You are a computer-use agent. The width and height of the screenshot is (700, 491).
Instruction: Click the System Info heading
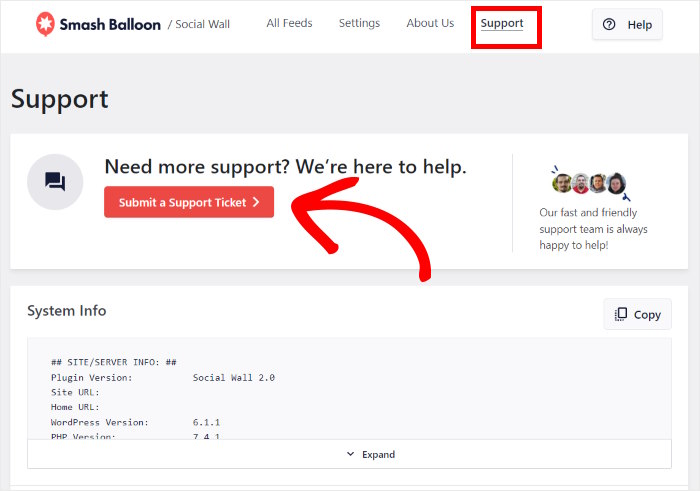[67, 311]
